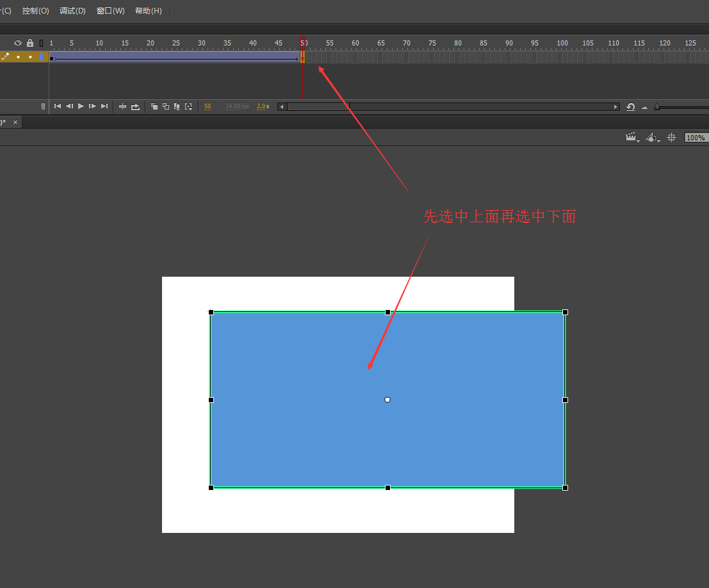The image size is (709, 588).
Task: Open the 窗口(W) menu
Action: coord(110,11)
